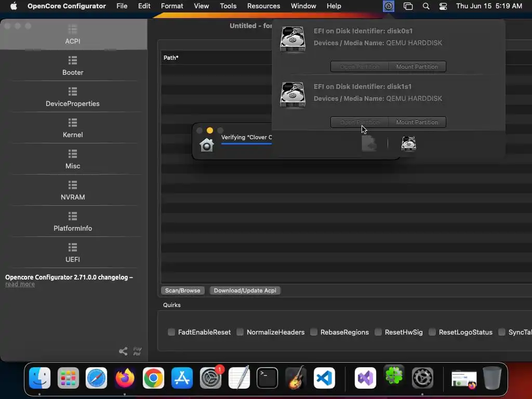This screenshot has height=399, width=532.
Task: Open TextEdit from the dock
Action: point(239,378)
